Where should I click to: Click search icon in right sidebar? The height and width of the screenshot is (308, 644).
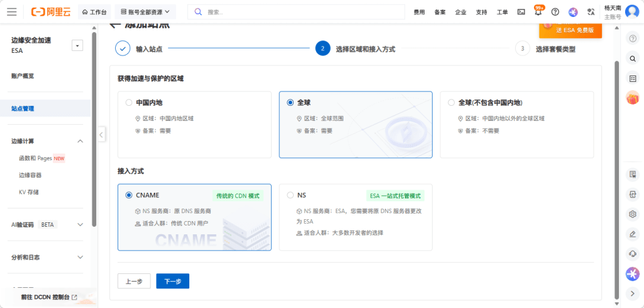[633, 59]
